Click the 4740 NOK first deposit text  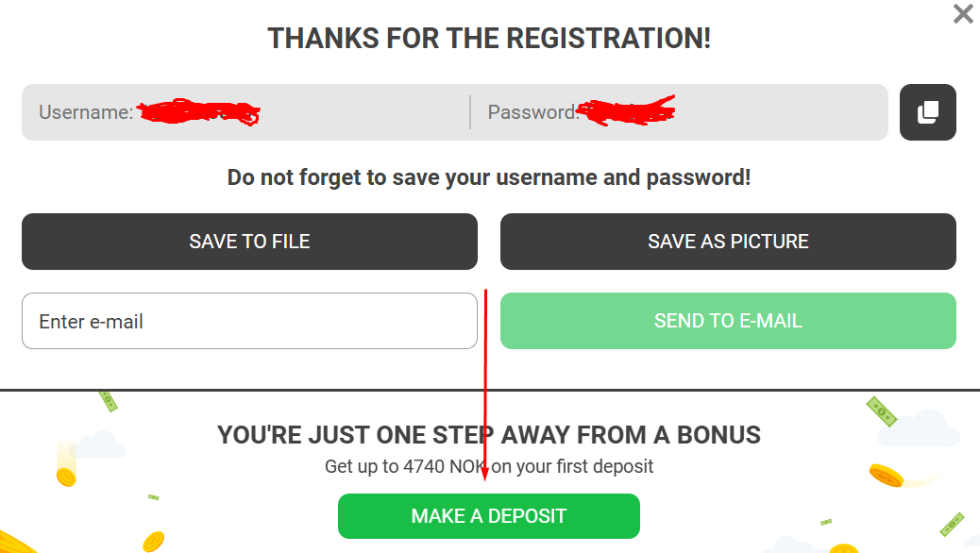point(489,466)
